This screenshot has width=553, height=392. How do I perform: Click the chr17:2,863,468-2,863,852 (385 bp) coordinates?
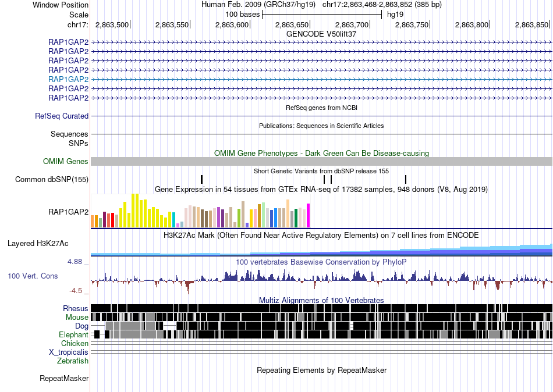tap(382, 5)
